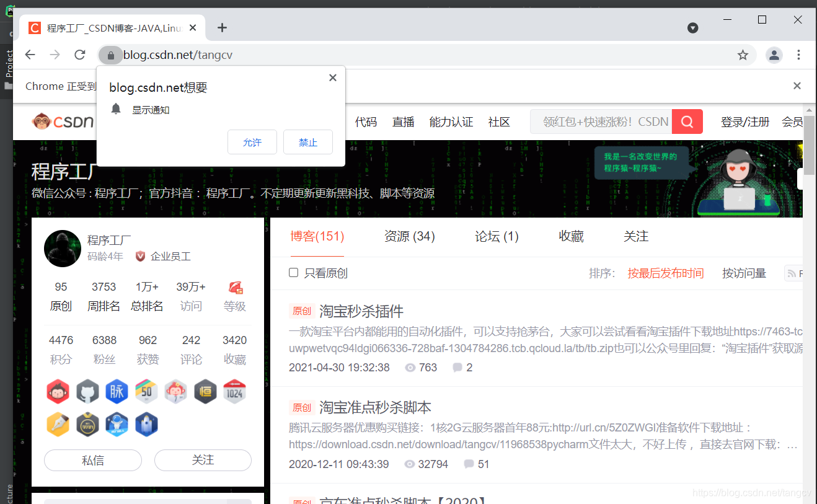Click the address bar URL

tap(178, 55)
